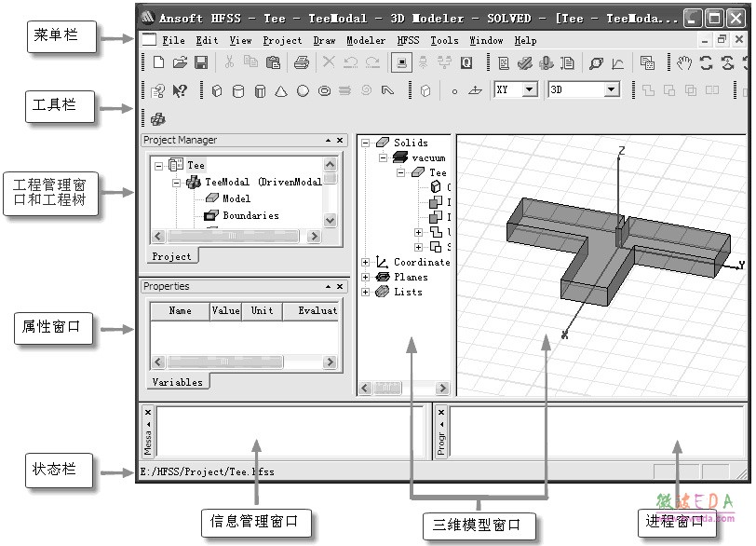This screenshot has height=546, width=756.
Task: Click the Intersect objects toolbar icon
Action: [x=691, y=90]
